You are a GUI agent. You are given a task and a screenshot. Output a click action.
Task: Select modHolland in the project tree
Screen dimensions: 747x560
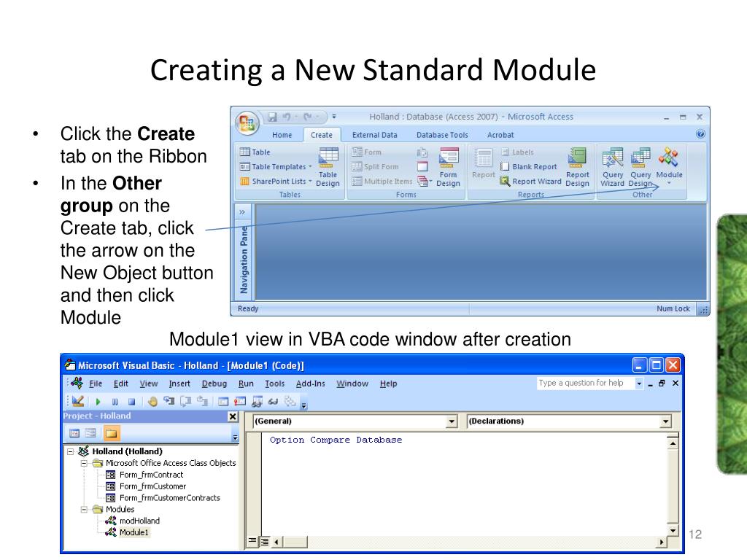click(x=139, y=521)
